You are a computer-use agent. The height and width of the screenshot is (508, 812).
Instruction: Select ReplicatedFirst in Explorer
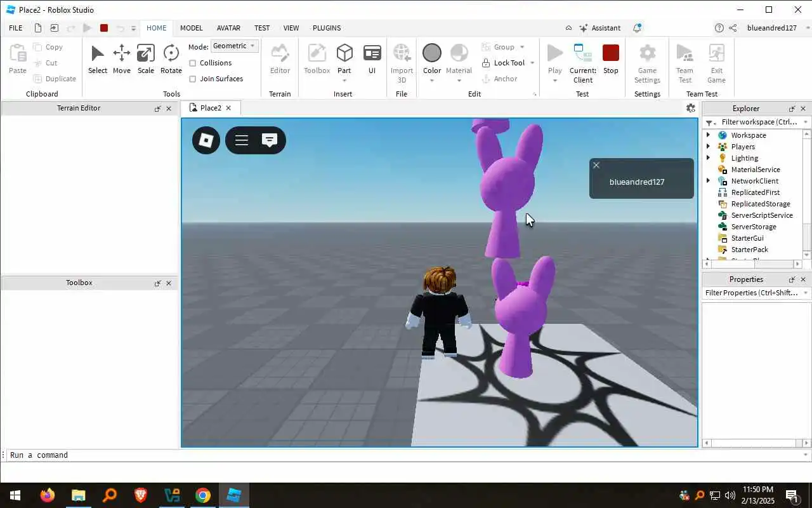[755, 192]
